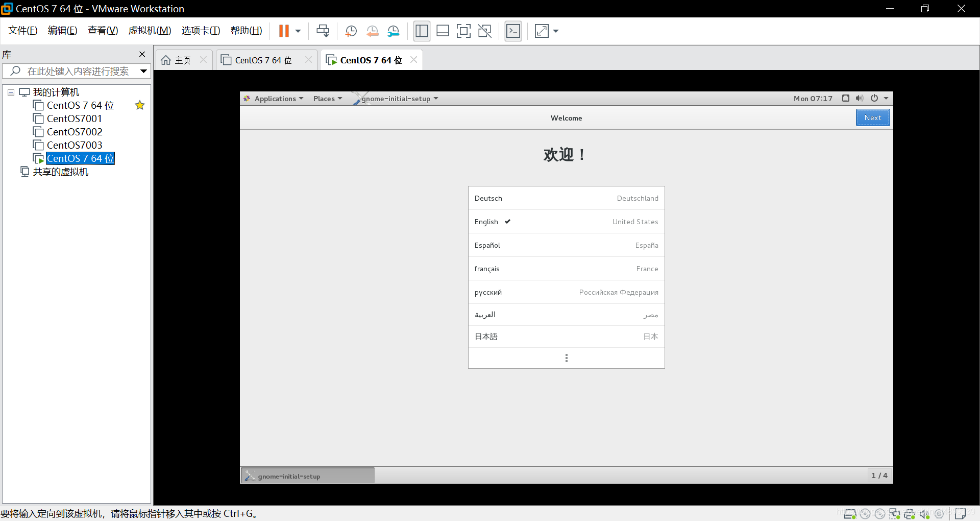Open the snapshot manager
This screenshot has width=980, height=521.
coord(393,31)
